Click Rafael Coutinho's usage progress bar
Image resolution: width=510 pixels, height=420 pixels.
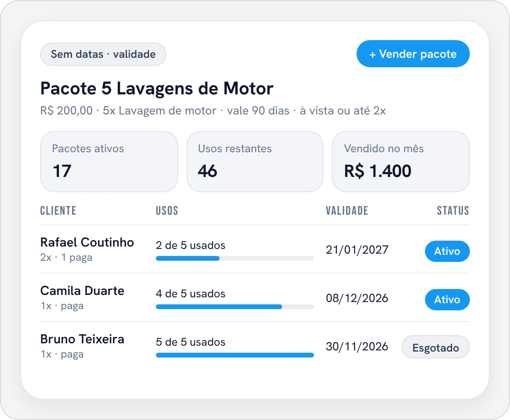pos(235,258)
